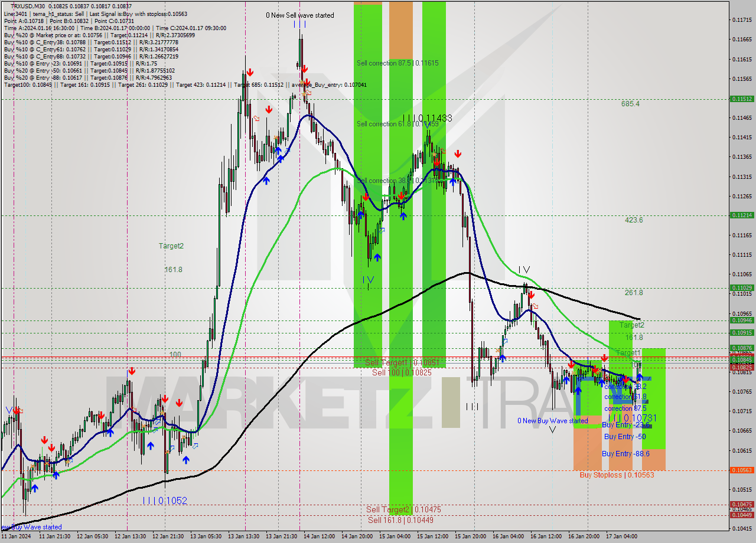Click the 'Buy Stoploss | 0.10563' label
756x543 pixels.
tap(617, 475)
